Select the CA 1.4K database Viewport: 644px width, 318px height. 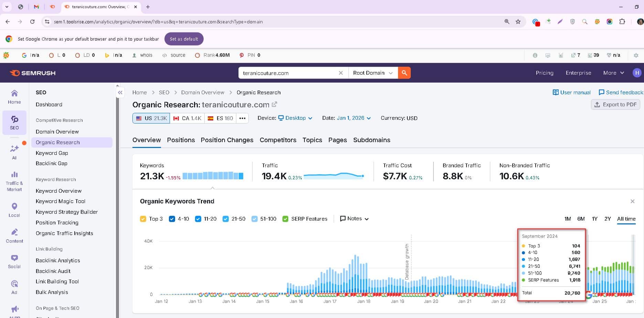[187, 118]
